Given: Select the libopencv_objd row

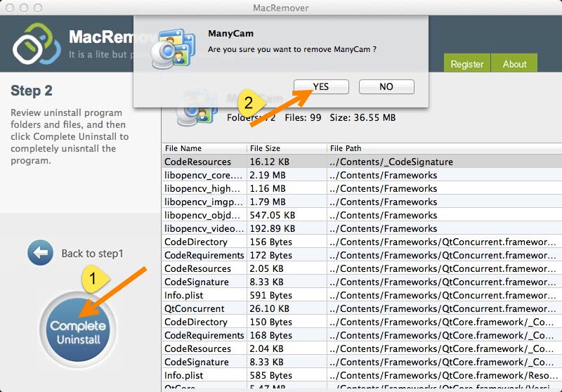Looking at the screenshot, I should pyautogui.click(x=362, y=215).
